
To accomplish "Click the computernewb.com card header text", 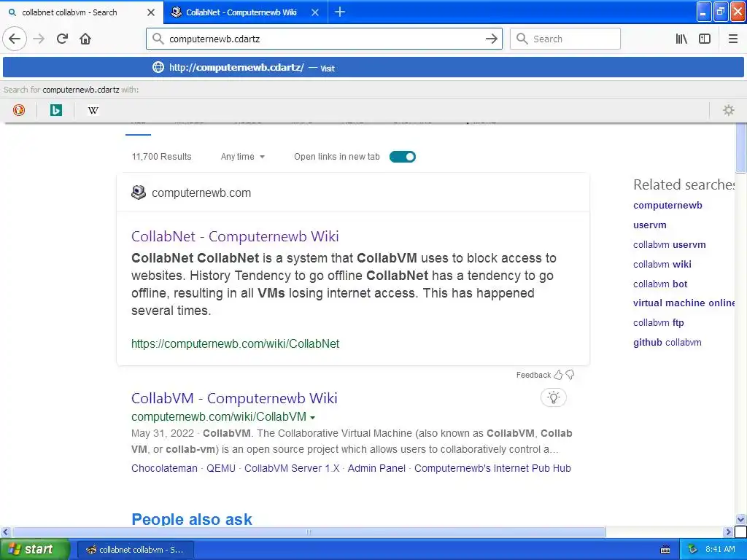I will coord(201,192).
